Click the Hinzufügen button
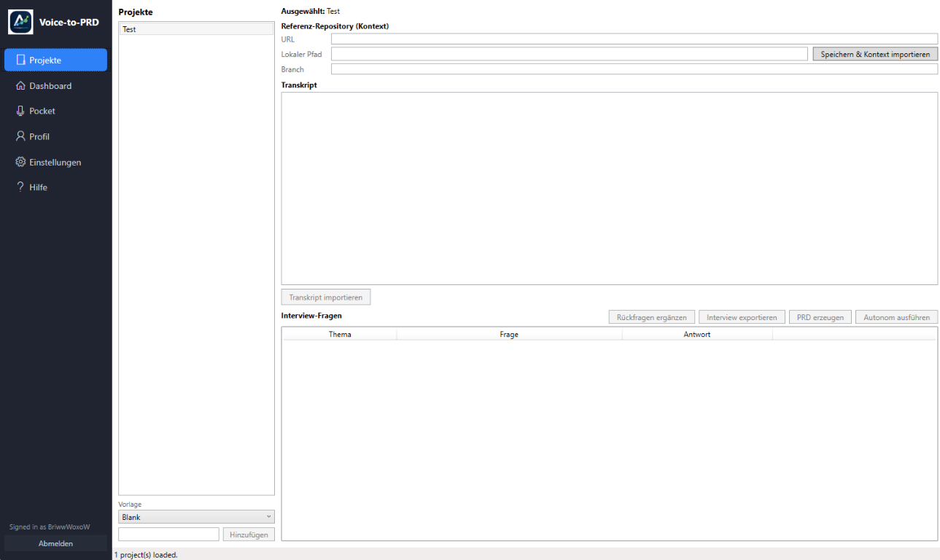The image size is (940, 560). click(x=249, y=534)
